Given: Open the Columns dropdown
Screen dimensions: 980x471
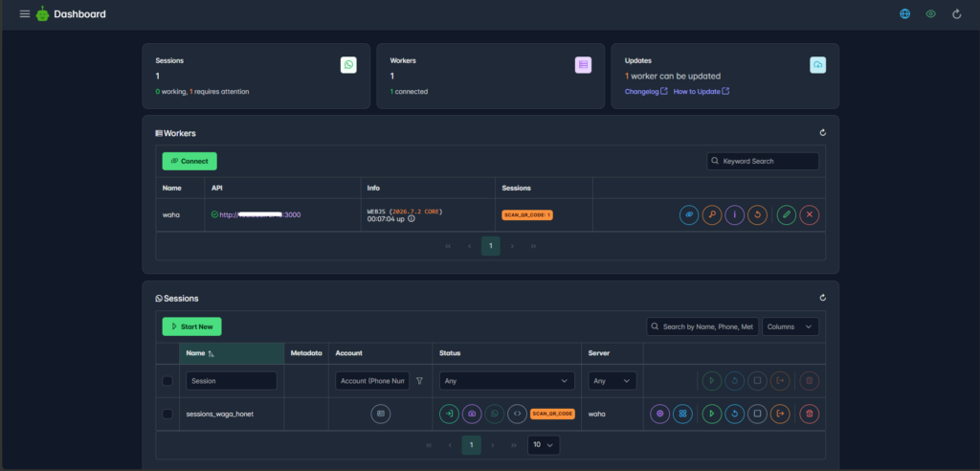Looking at the screenshot, I should click(x=791, y=326).
